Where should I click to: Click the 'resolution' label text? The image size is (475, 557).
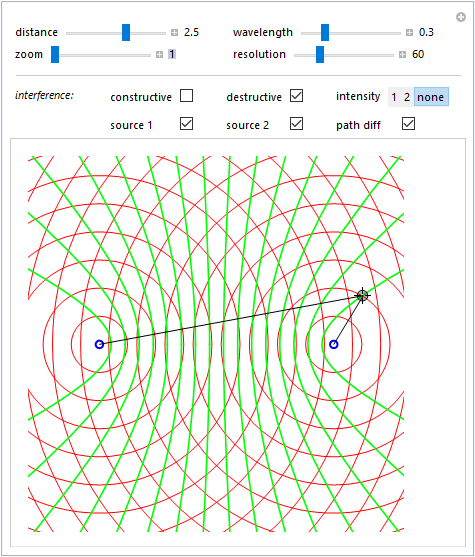pyautogui.click(x=259, y=54)
